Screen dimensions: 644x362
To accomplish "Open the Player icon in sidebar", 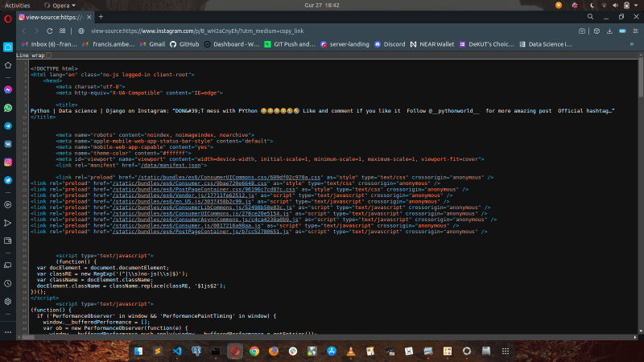I will point(8,204).
